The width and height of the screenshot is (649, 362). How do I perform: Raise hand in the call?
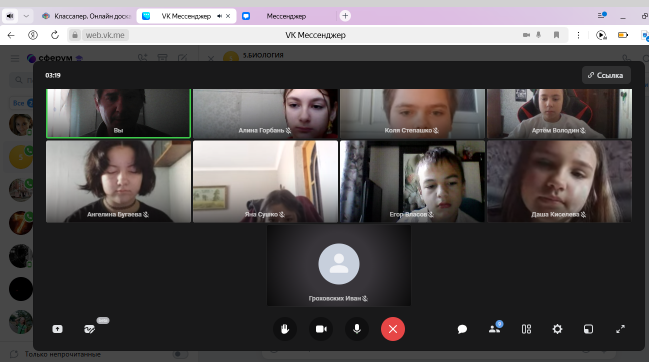pyautogui.click(x=285, y=329)
